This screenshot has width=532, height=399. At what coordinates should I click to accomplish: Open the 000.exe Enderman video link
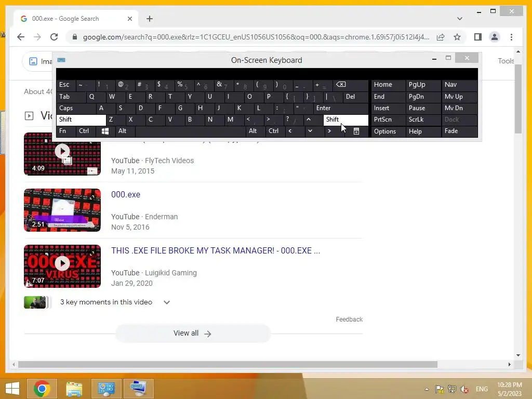(126, 194)
